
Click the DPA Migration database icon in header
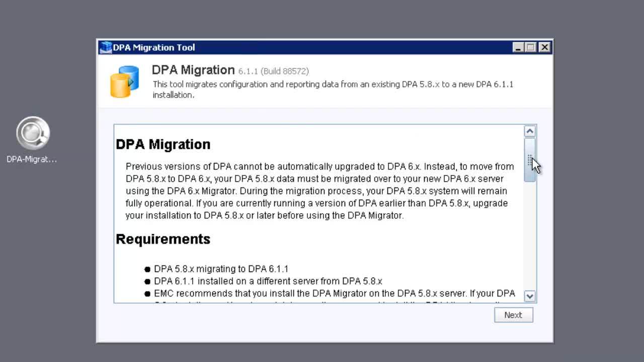[124, 81]
